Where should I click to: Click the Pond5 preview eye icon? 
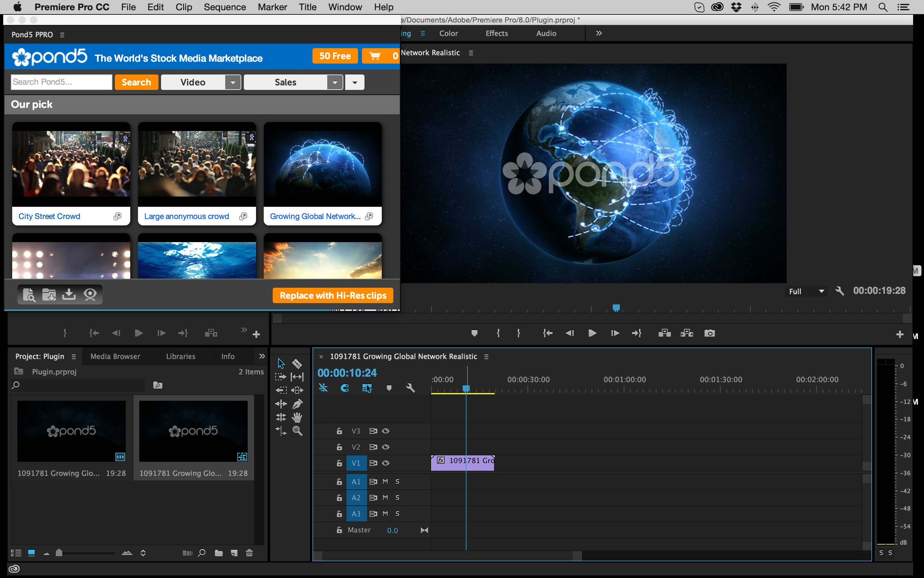90,294
